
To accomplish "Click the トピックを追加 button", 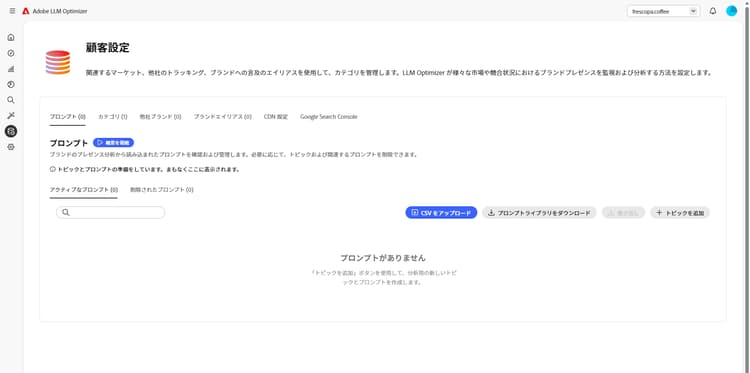I will point(680,213).
